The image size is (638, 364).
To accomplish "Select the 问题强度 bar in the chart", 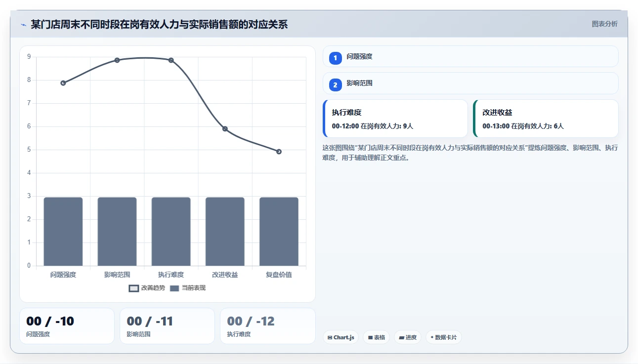I will coord(63,232).
